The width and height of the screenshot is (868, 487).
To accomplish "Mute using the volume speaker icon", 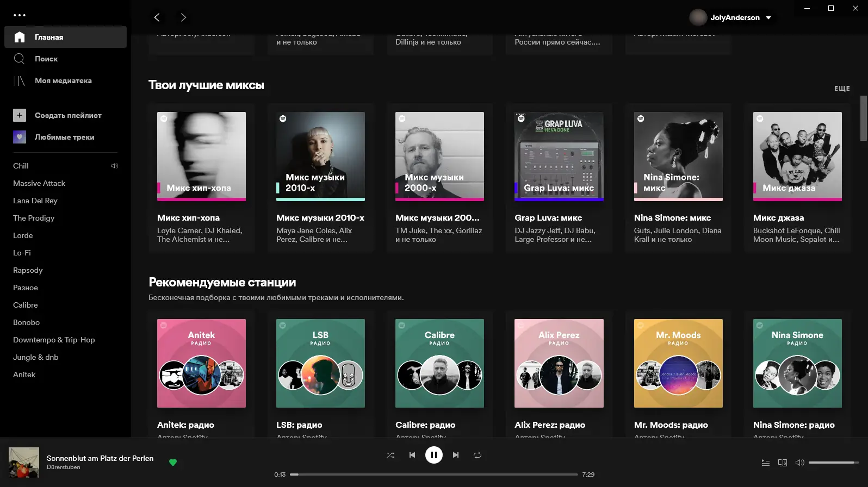I will coord(799,463).
